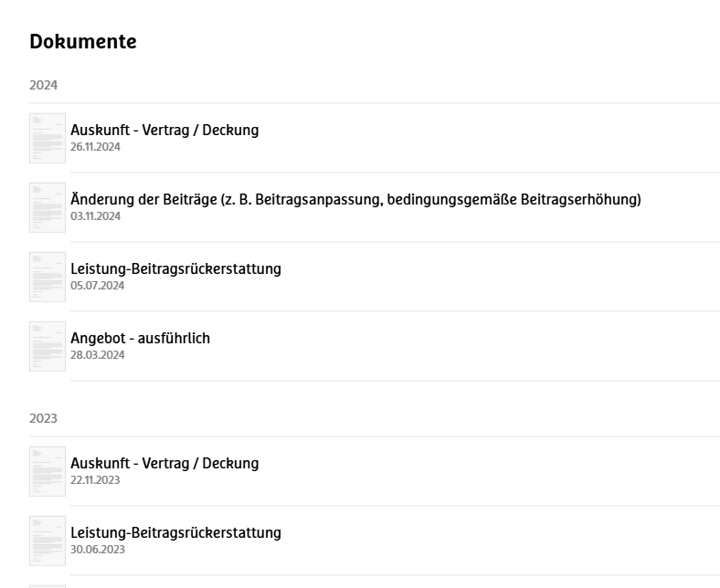The height and width of the screenshot is (588, 720).
Task: Click the 2024 year section heading
Action: (x=43, y=85)
